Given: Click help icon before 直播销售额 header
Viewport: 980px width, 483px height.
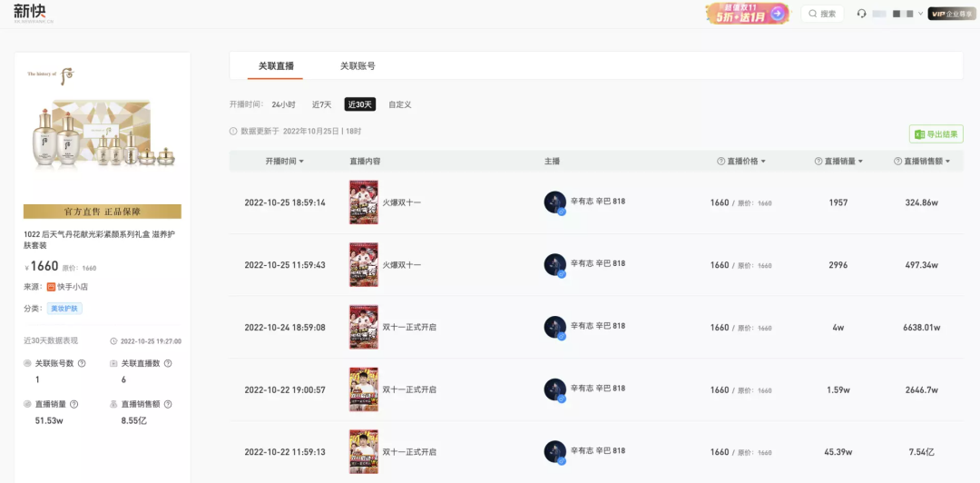Looking at the screenshot, I should pos(897,162).
